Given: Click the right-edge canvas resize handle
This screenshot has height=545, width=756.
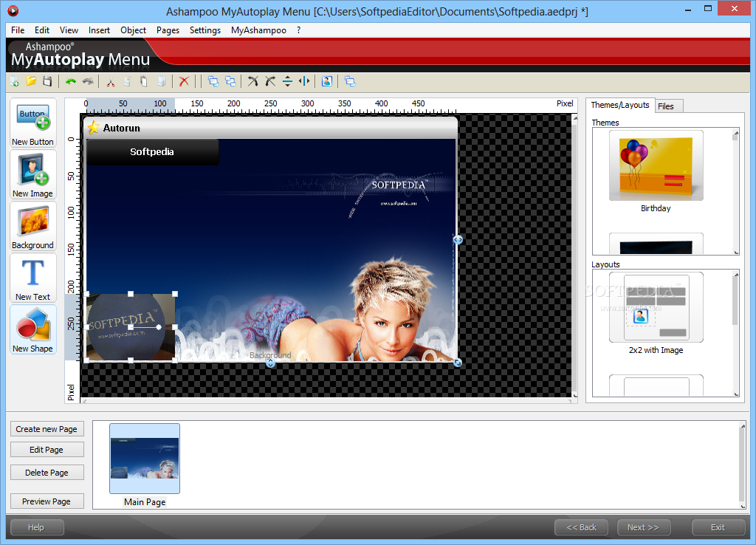Looking at the screenshot, I should pos(458,239).
